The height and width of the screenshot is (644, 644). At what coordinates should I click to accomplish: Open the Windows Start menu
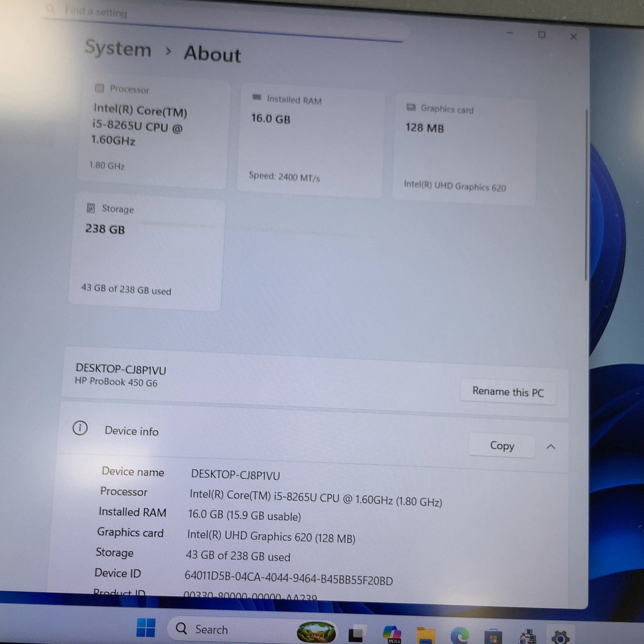click(145, 628)
